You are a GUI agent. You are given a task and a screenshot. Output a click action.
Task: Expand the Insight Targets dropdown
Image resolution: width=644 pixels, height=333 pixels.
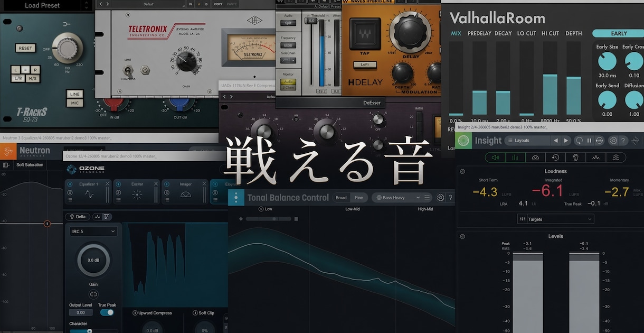(555, 219)
